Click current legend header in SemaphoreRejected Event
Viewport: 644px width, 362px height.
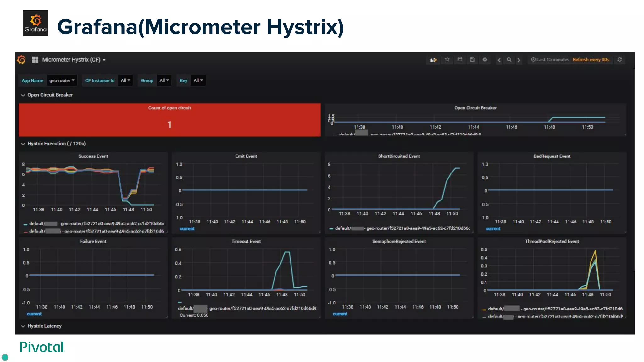coord(340,314)
